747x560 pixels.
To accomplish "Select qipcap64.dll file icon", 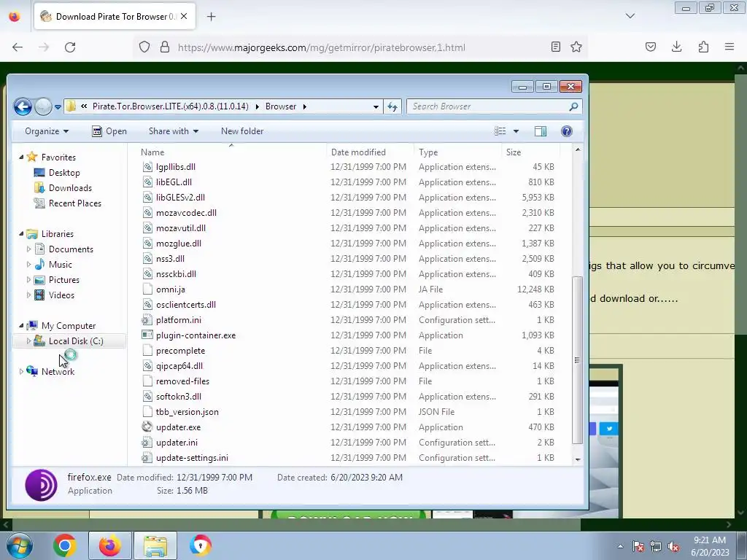I will click(x=147, y=366).
